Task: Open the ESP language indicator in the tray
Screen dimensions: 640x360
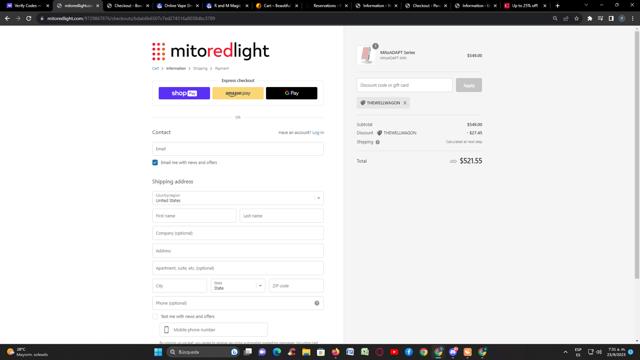Action: [x=578, y=352]
